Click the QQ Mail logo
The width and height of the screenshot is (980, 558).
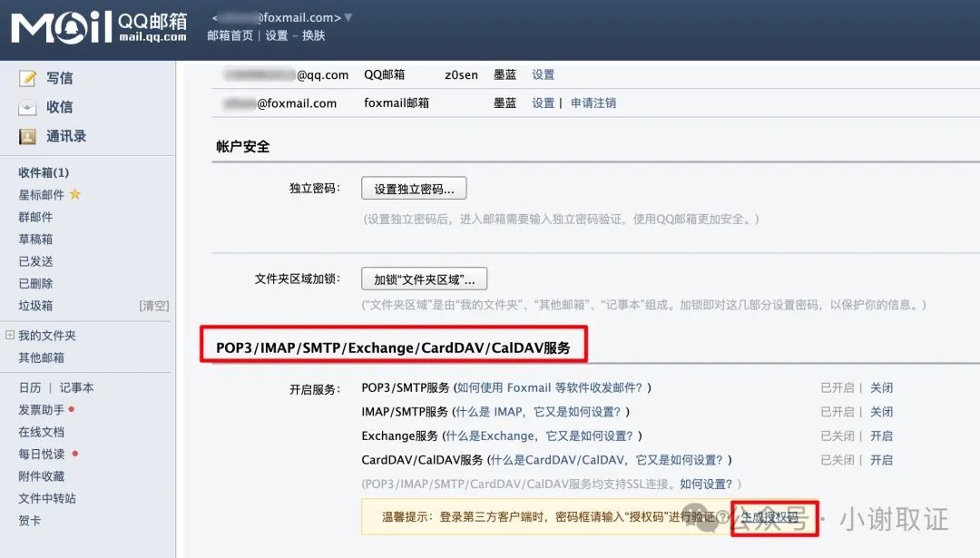[99, 27]
